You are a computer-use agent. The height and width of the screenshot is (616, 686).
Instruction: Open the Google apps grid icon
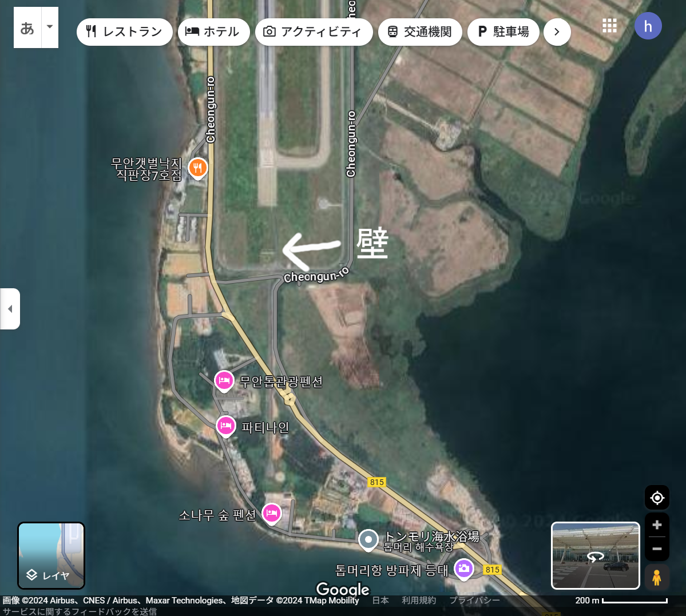[609, 26]
